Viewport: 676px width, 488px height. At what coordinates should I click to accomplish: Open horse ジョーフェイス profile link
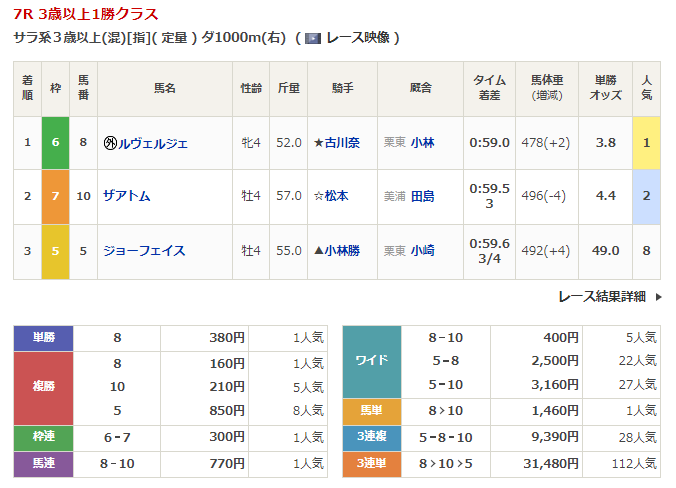pyautogui.click(x=143, y=251)
